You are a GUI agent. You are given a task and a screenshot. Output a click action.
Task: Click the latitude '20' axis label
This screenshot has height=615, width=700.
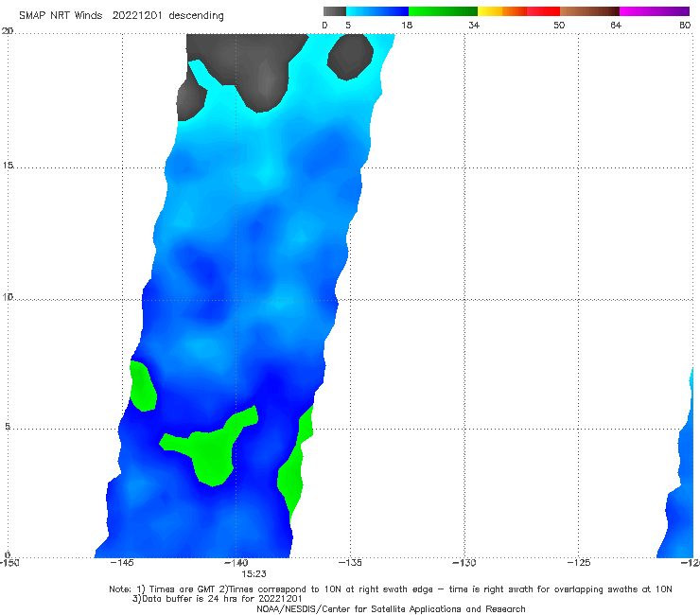8,31
